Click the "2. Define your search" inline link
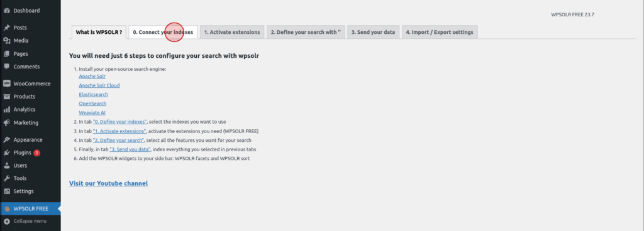The width and height of the screenshot is (644, 231). tap(118, 140)
